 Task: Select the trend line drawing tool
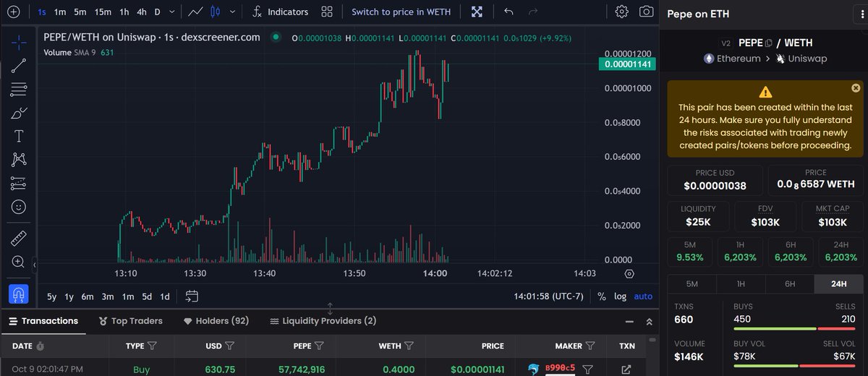tap(19, 66)
